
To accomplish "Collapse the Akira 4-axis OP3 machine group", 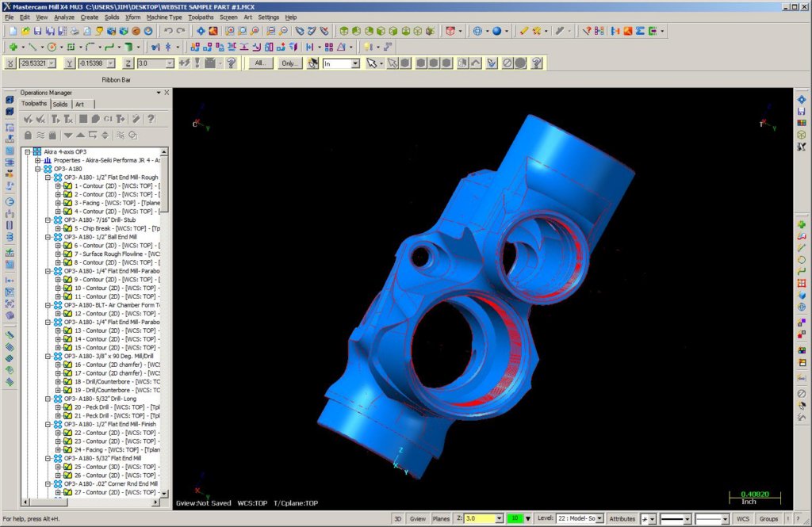I will coord(28,151).
